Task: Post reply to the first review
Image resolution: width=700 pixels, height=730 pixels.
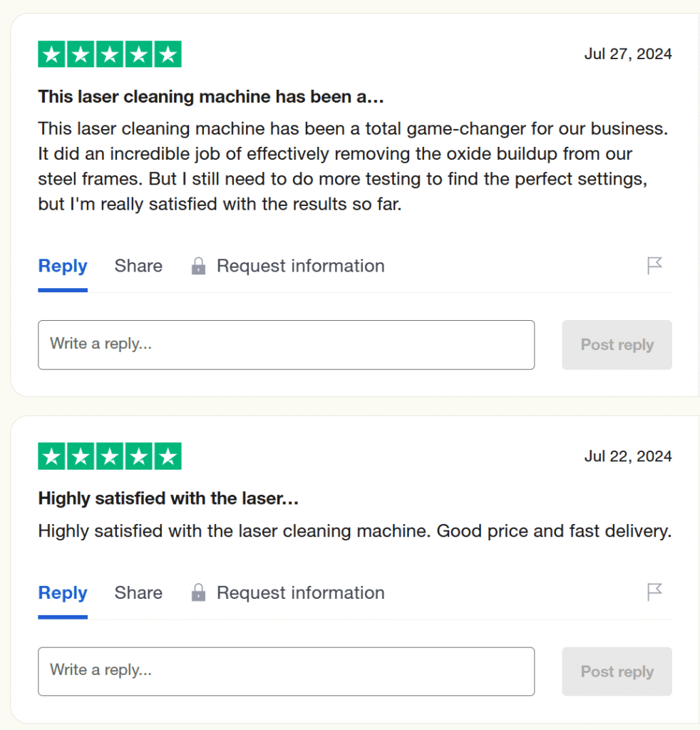Action: coord(617,345)
